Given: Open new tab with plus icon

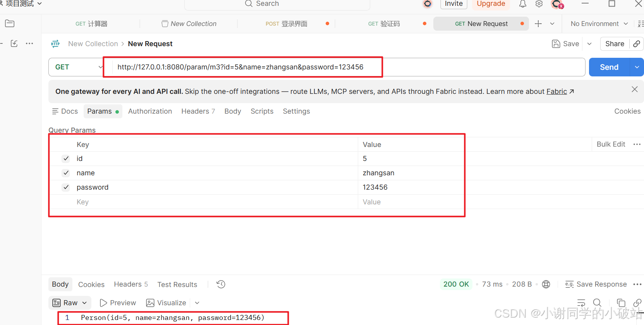Looking at the screenshot, I should point(538,24).
